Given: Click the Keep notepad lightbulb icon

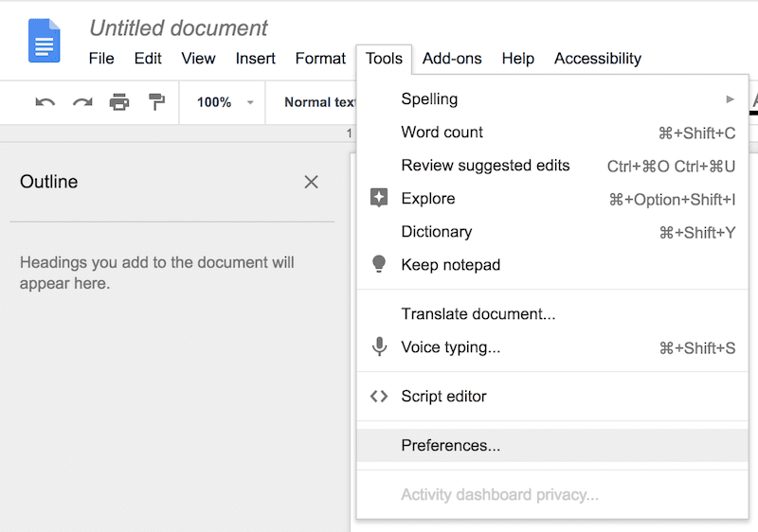Looking at the screenshot, I should coord(379,265).
